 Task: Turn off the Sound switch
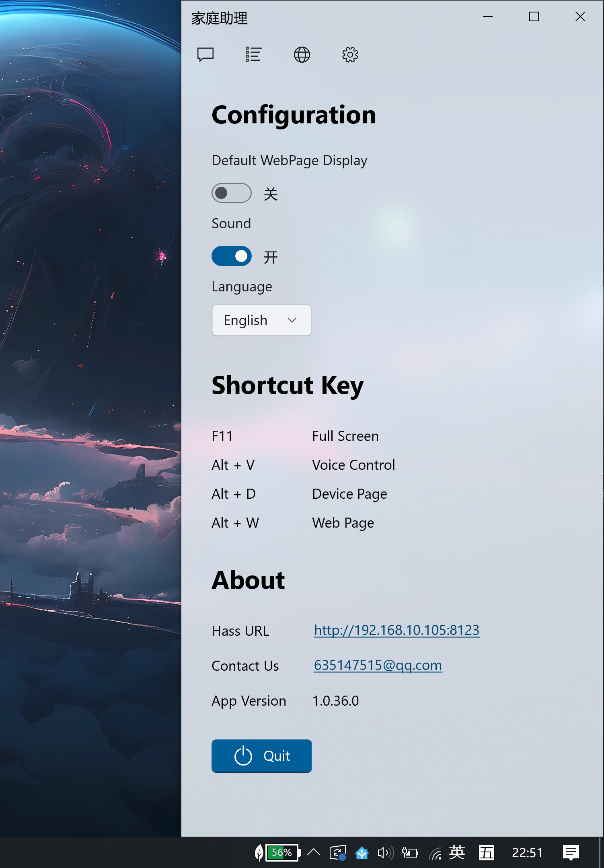[x=232, y=256]
